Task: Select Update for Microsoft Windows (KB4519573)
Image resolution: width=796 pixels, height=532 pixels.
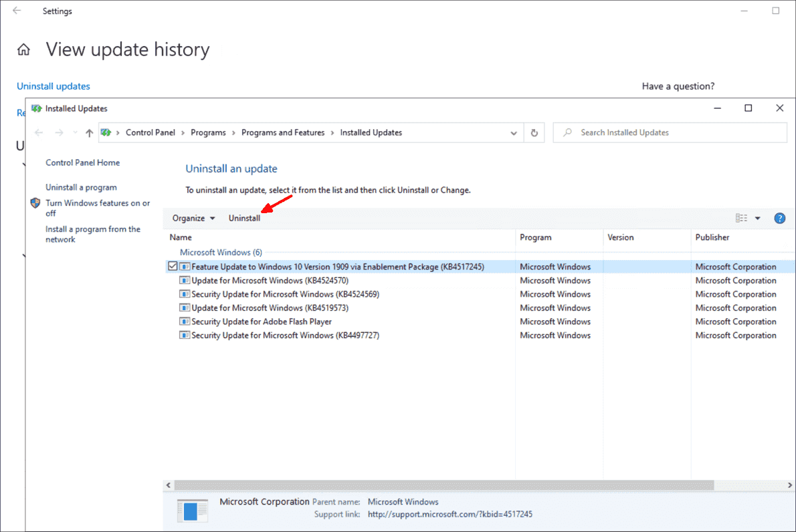Action: click(x=270, y=308)
